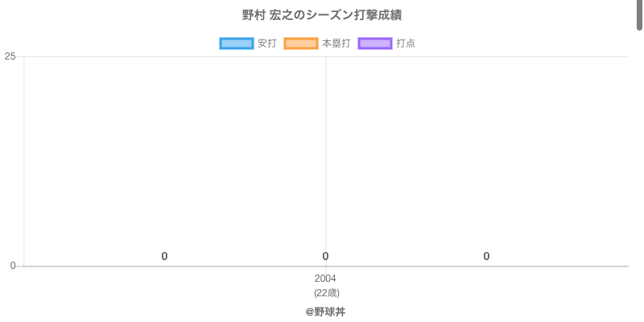Click the y-axis label 25
Image resolution: width=644 pixels, height=322 pixels.
[10, 56]
